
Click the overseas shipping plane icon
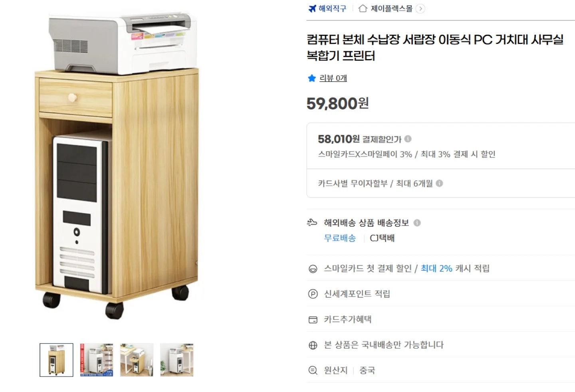click(312, 222)
